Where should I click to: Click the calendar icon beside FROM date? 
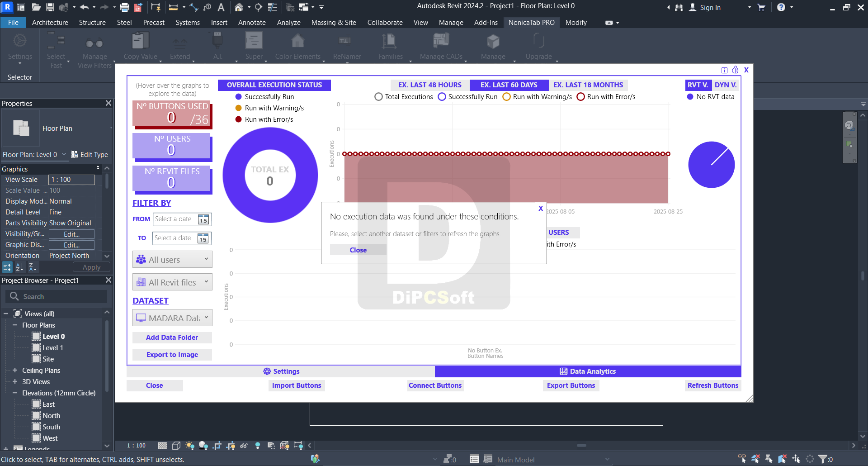point(203,219)
